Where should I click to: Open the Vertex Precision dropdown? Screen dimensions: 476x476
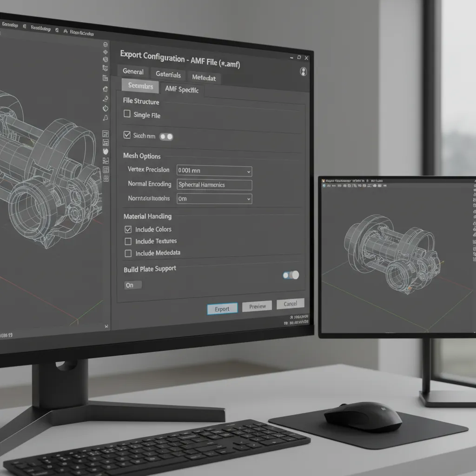(x=214, y=171)
